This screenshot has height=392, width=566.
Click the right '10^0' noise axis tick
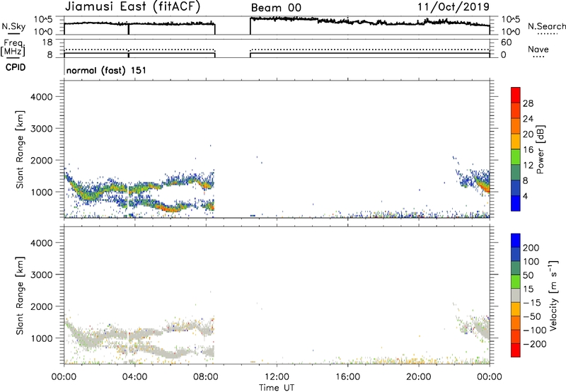click(x=511, y=32)
